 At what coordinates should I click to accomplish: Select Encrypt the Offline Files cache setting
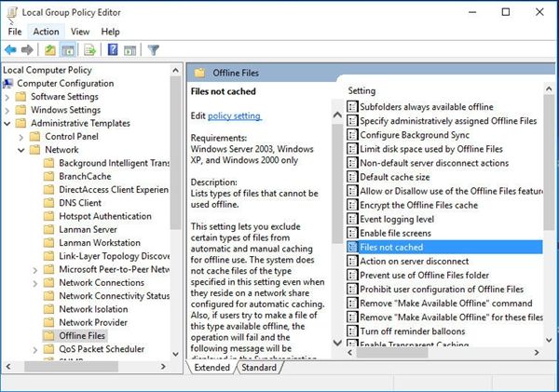tap(418, 205)
